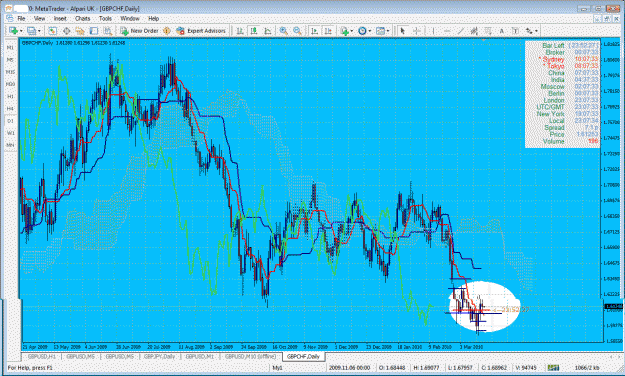Switch to GBPUSD,M10 (offline) chart tab
625x376 pixels.
250,356
